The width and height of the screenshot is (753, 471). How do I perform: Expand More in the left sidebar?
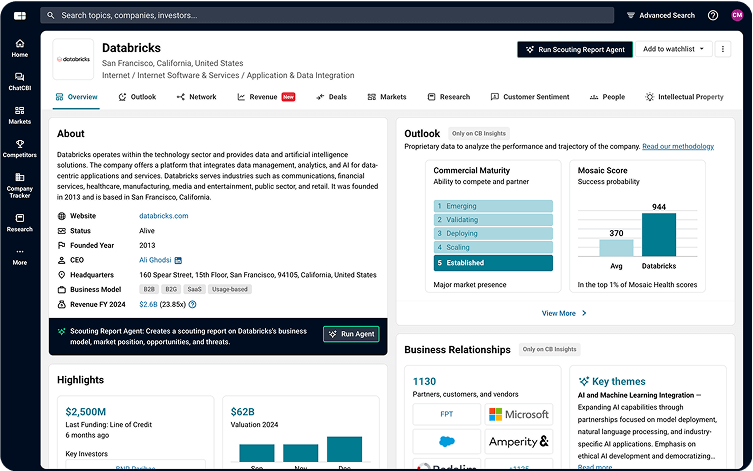pyautogui.click(x=20, y=255)
